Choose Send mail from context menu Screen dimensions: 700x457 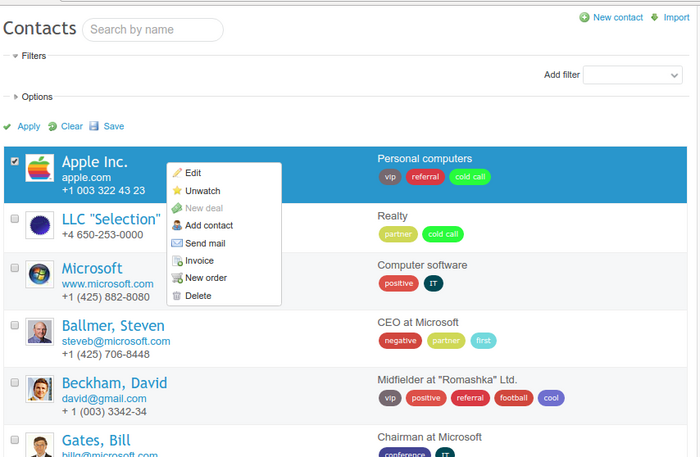click(204, 243)
